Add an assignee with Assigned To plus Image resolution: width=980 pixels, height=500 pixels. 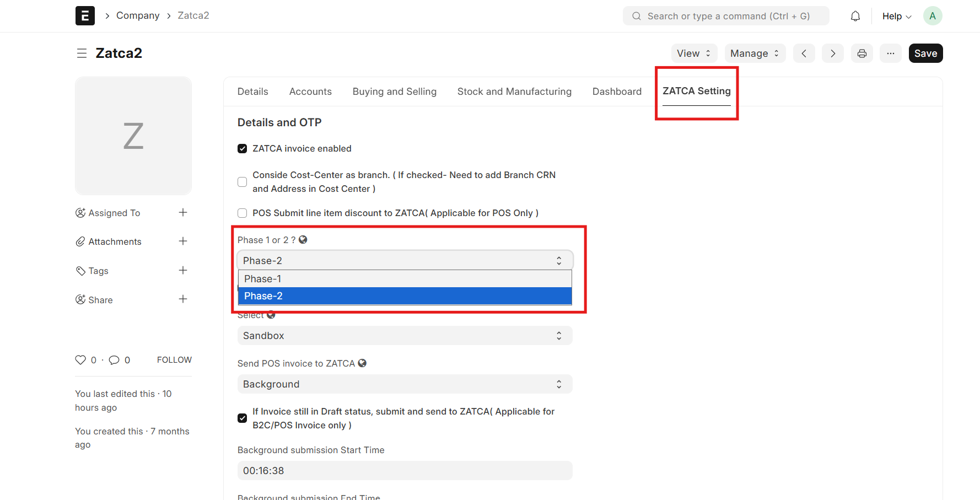point(183,213)
